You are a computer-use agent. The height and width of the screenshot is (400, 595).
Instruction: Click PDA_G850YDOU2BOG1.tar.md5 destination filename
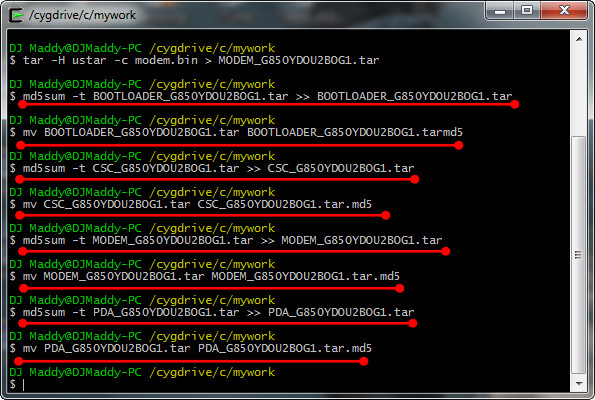click(285, 348)
